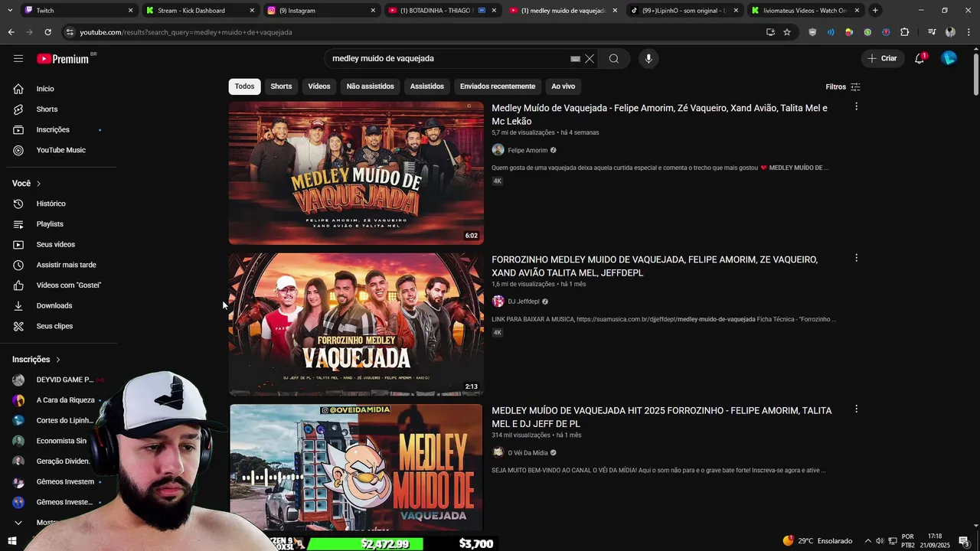Go back in browser history
The image size is (980, 551).
(11, 32)
